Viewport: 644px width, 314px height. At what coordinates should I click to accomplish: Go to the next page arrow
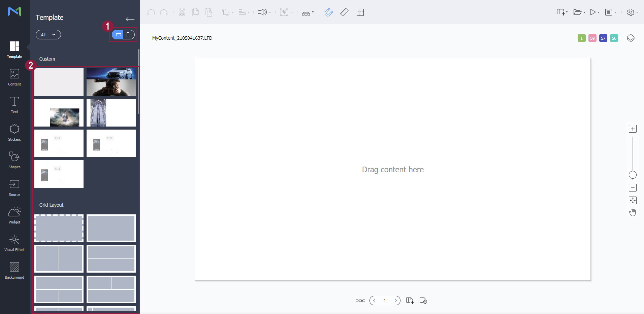(x=396, y=301)
